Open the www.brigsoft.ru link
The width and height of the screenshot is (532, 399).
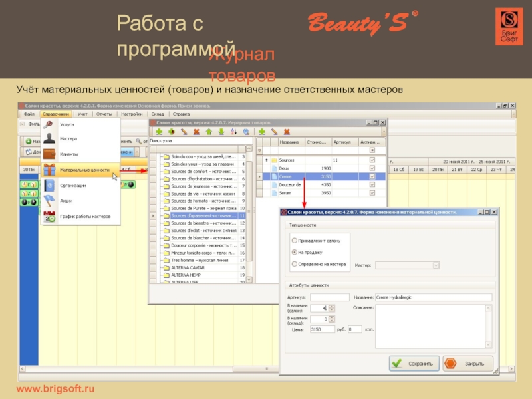pos(55,388)
